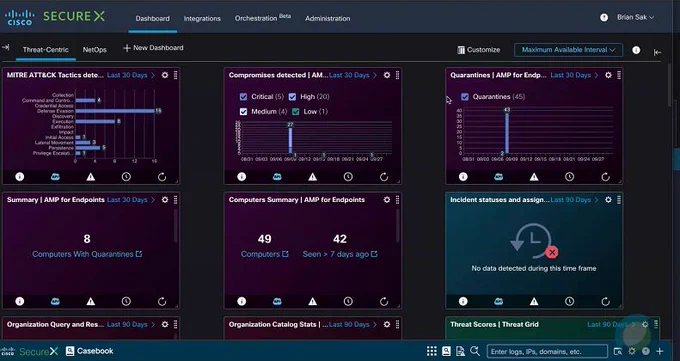Click the Enter logs, IPs, domains field
This screenshot has width=680, height=361.
(x=547, y=351)
